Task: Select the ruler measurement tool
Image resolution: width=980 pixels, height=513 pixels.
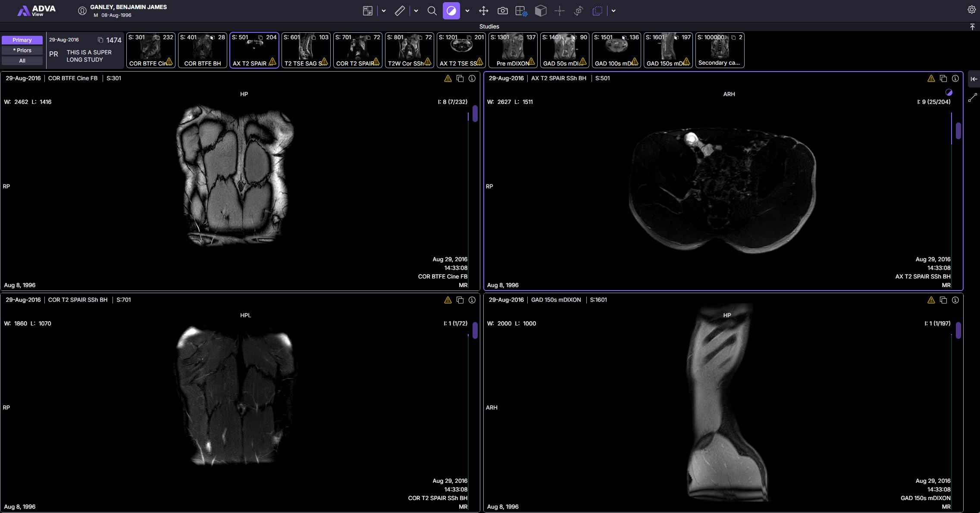Action: click(400, 11)
